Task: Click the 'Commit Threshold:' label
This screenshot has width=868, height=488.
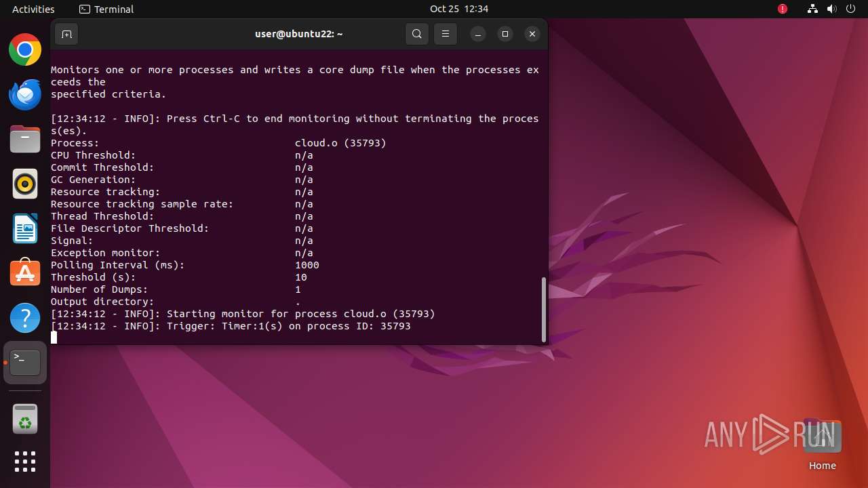Action: 102,167
